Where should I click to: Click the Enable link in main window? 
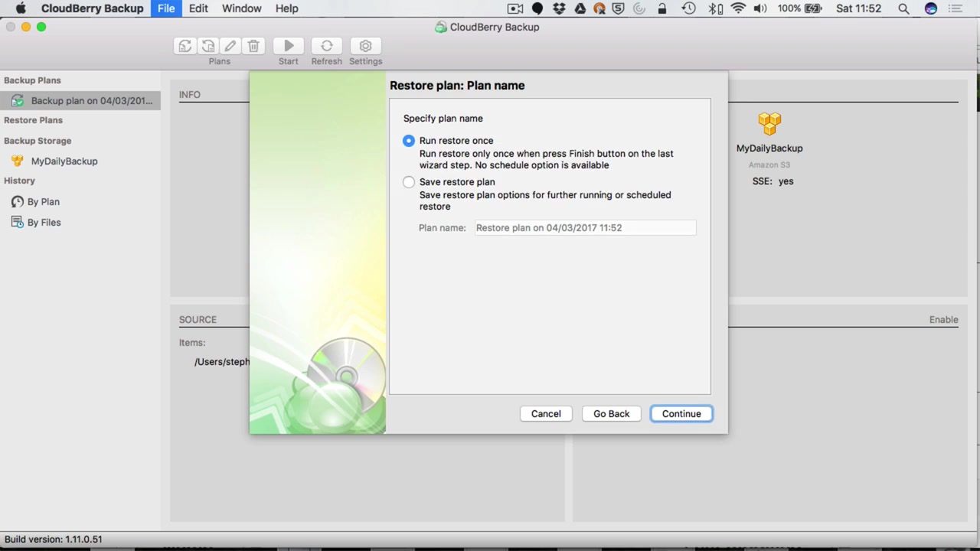[944, 320]
